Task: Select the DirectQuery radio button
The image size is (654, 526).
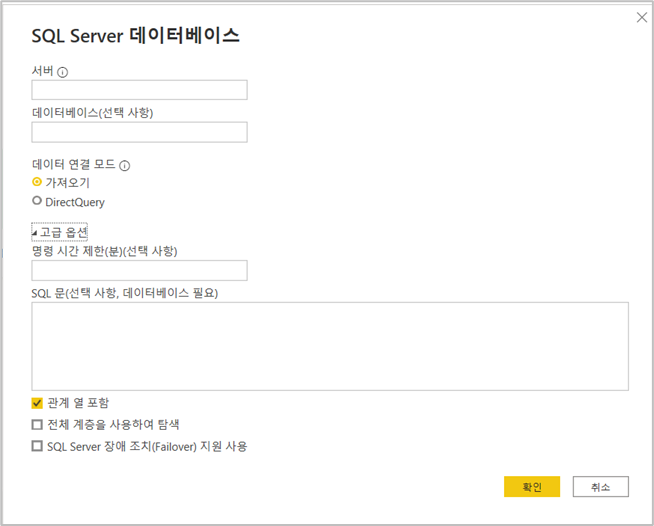Action: coord(37,201)
